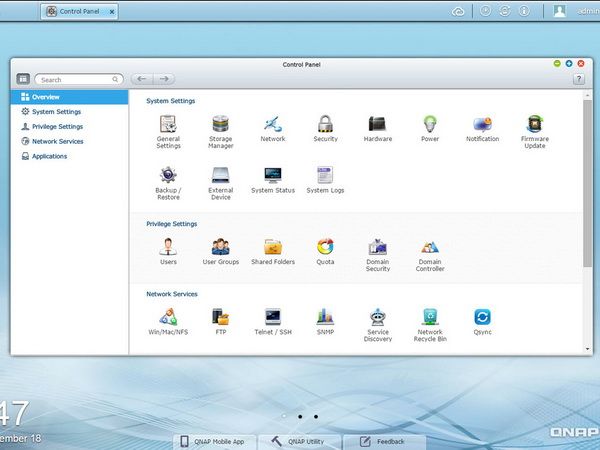This screenshot has width=600, height=450.
Task: Switch to the Control Panel taskbar tab
Action: (x=80, y=11)
